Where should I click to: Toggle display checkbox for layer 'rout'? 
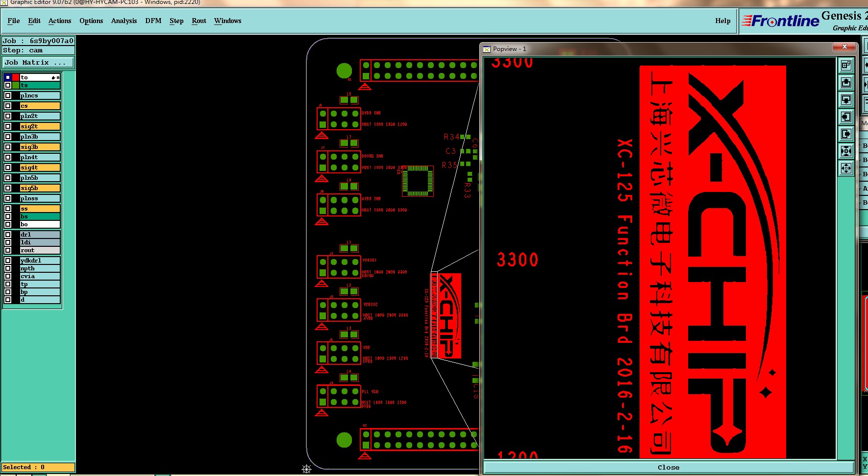(8, 250)
